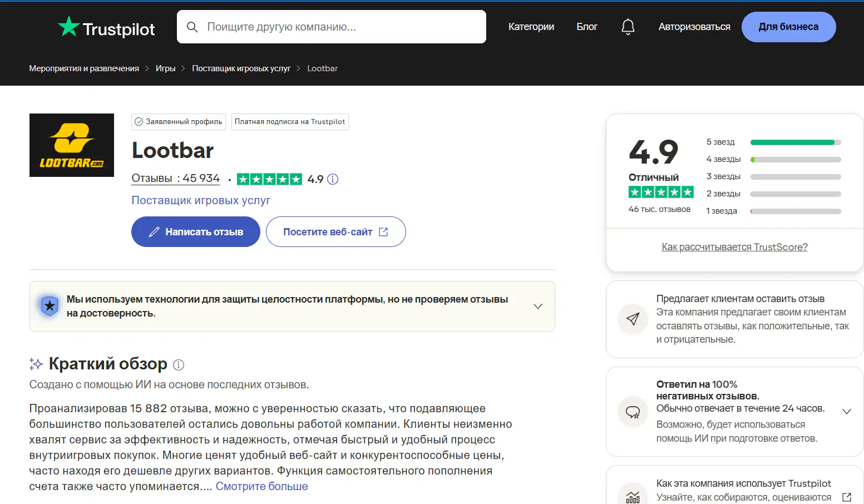The height and width of the screenshot is (504, 864).
Task: Click Смотрите больше to expand summary
Action: pyautogui.click(x=261, y=486)
